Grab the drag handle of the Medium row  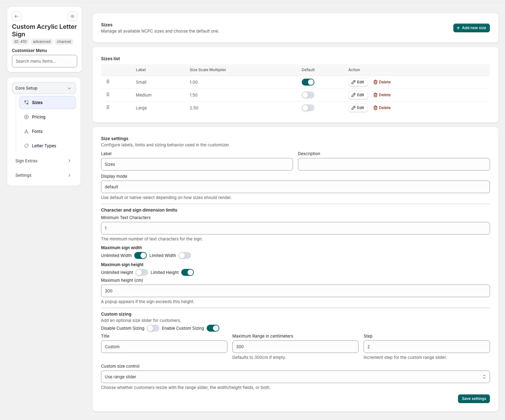coord(108,95)
